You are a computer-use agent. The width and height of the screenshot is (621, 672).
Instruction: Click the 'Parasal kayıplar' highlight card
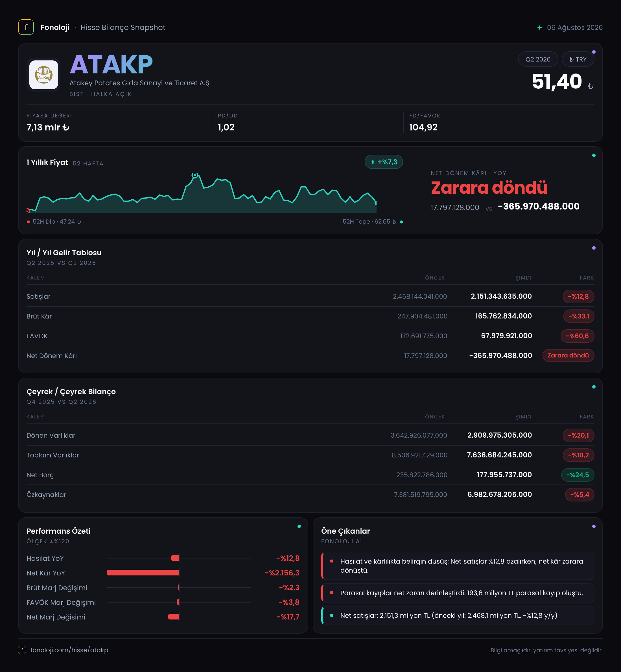click(458, 593)
